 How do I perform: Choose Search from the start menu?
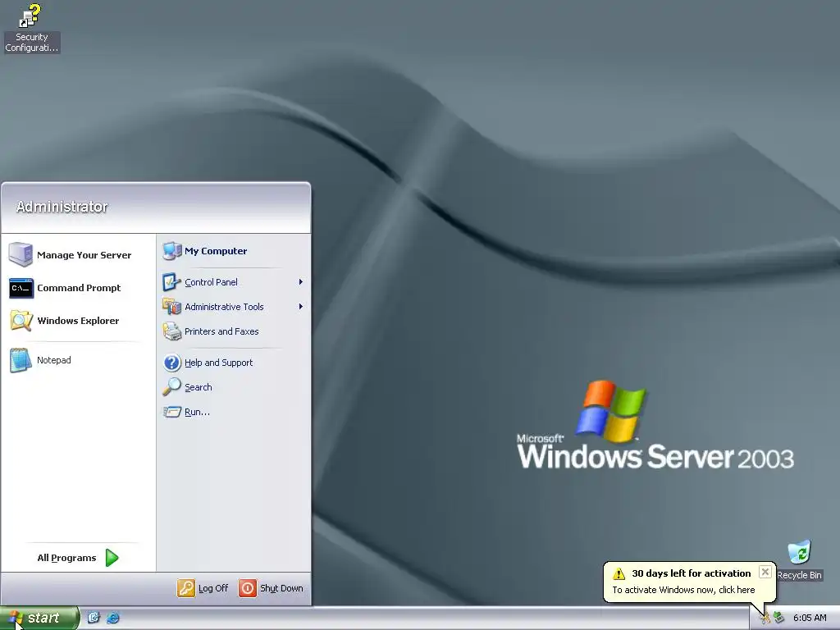tap(234, 387)
